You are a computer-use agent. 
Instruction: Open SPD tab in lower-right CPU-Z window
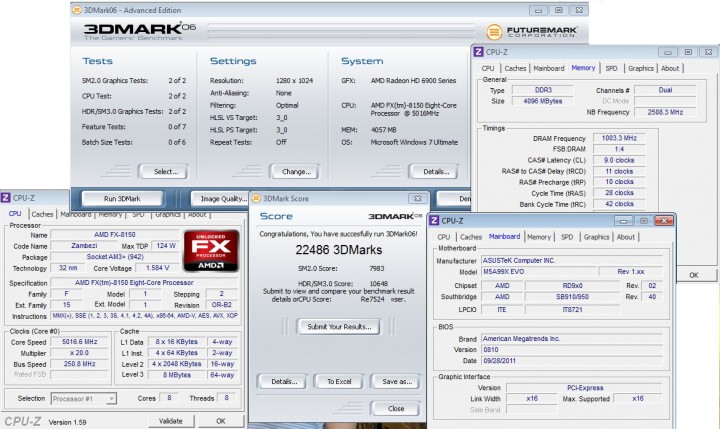[567, 237]
